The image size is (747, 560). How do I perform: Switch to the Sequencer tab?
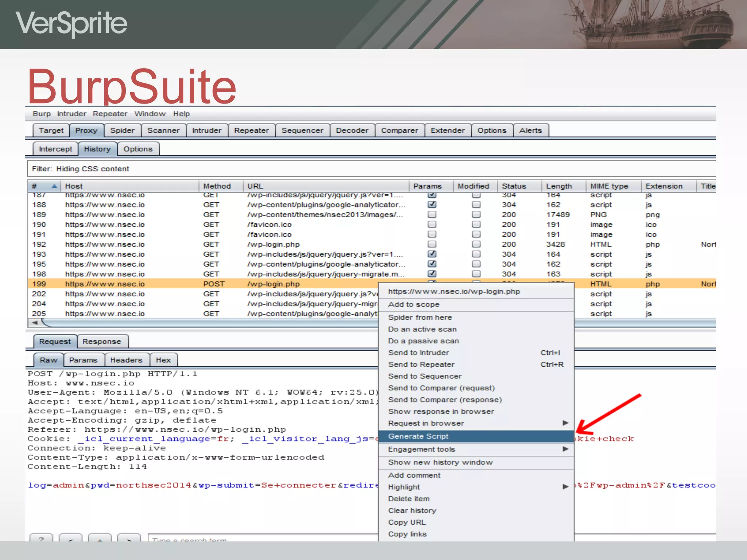pyautogui.click(x=302, y=131)
